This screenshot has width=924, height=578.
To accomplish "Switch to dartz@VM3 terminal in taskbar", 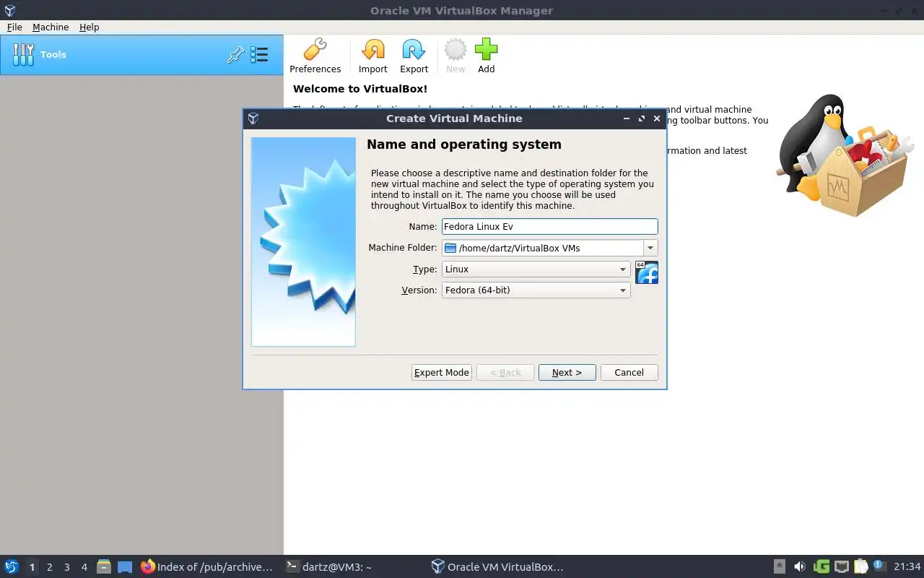I will pos(329,567).
